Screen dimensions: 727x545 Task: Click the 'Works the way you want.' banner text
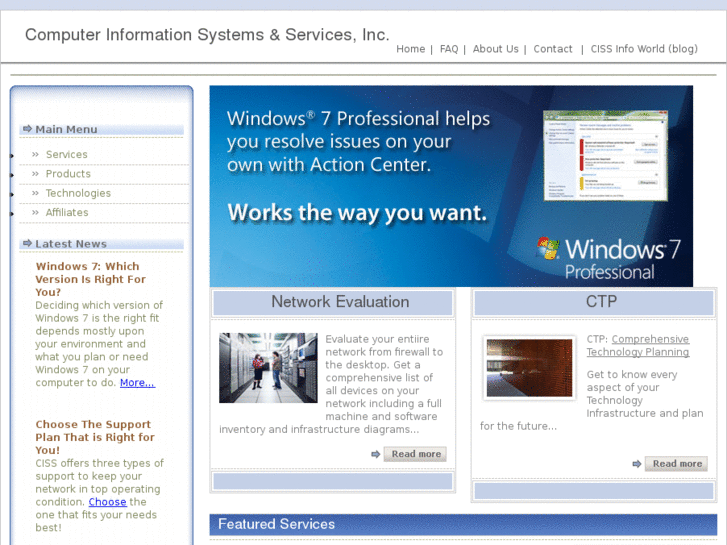point(357,213)
